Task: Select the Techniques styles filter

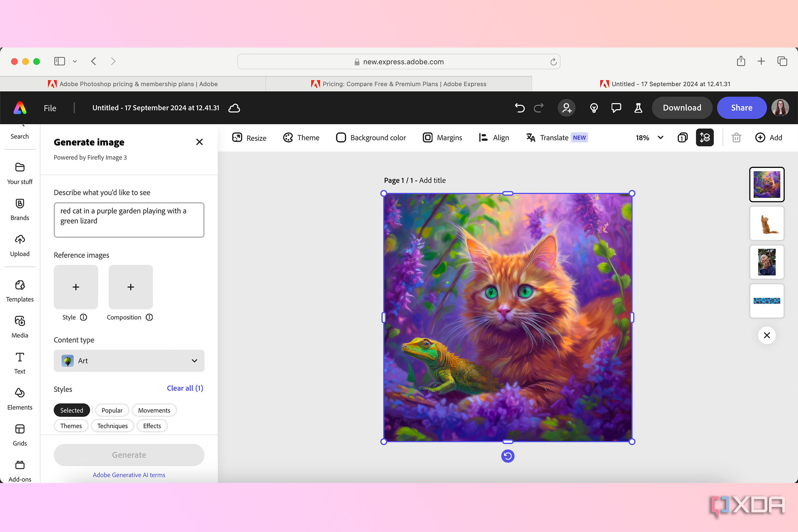Action: click(112, 426)
